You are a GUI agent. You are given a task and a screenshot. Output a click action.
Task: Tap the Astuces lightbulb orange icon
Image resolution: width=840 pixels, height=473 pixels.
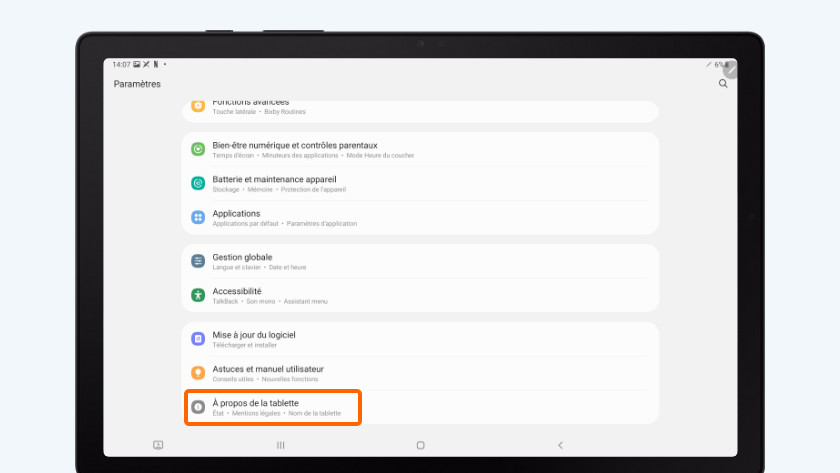click(x=198, y=372)
